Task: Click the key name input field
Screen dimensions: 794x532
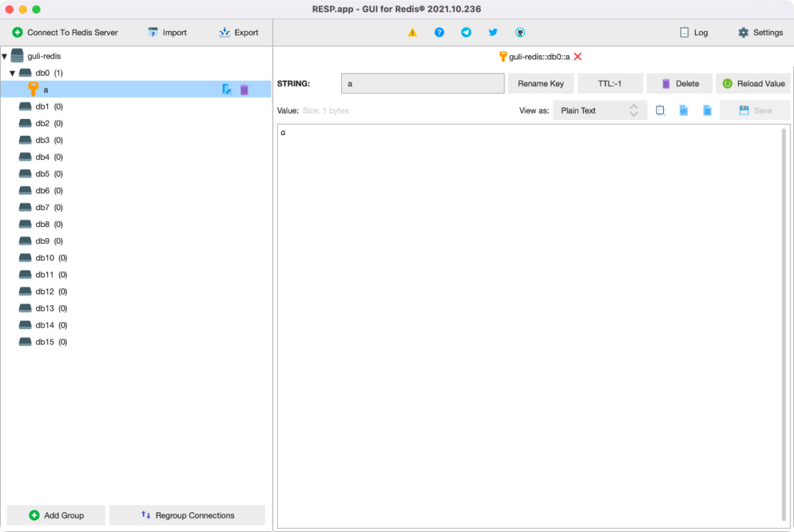Action: coord(422,83)
